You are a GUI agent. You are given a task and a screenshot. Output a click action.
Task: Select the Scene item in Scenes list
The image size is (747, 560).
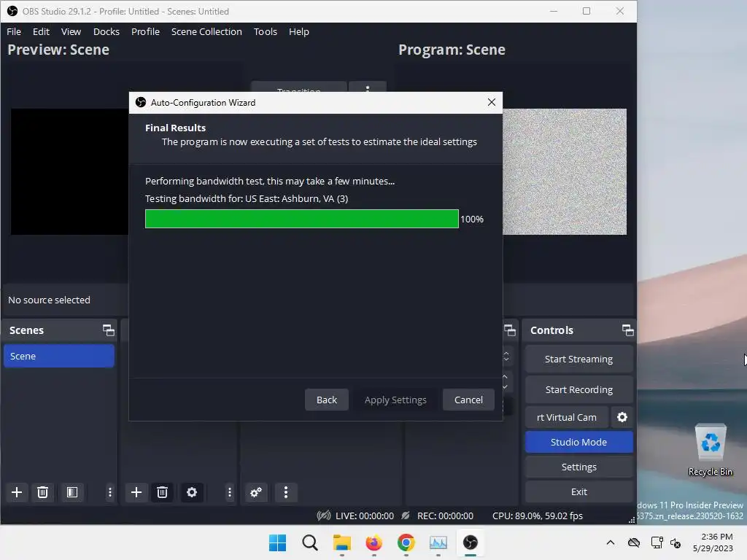58,356
